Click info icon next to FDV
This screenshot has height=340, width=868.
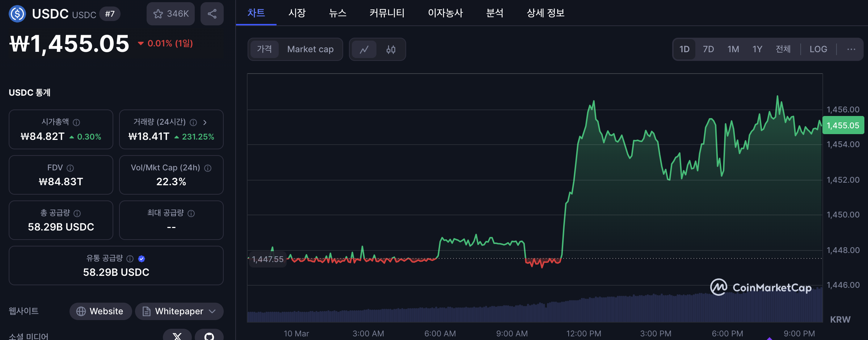point(70,168)
